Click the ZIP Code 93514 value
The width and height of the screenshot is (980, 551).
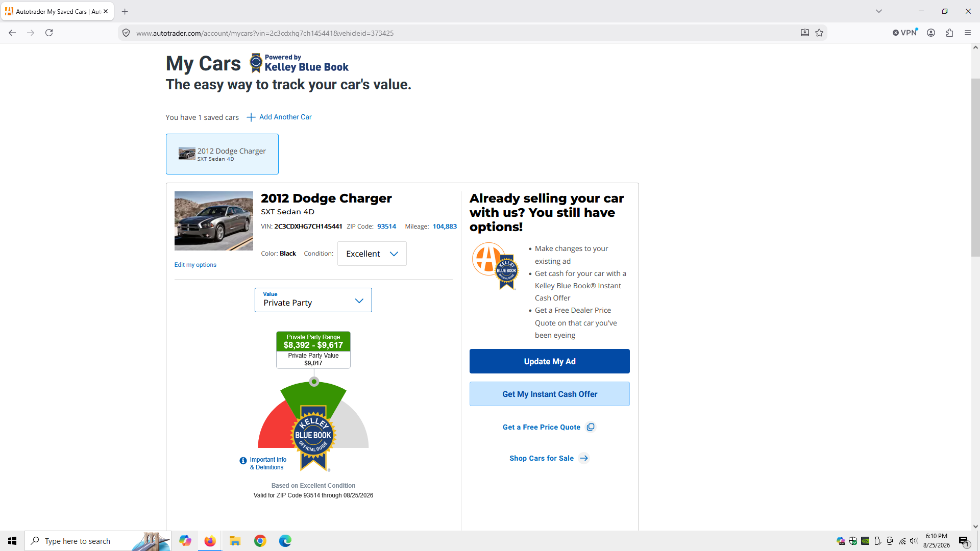point(386,227)
